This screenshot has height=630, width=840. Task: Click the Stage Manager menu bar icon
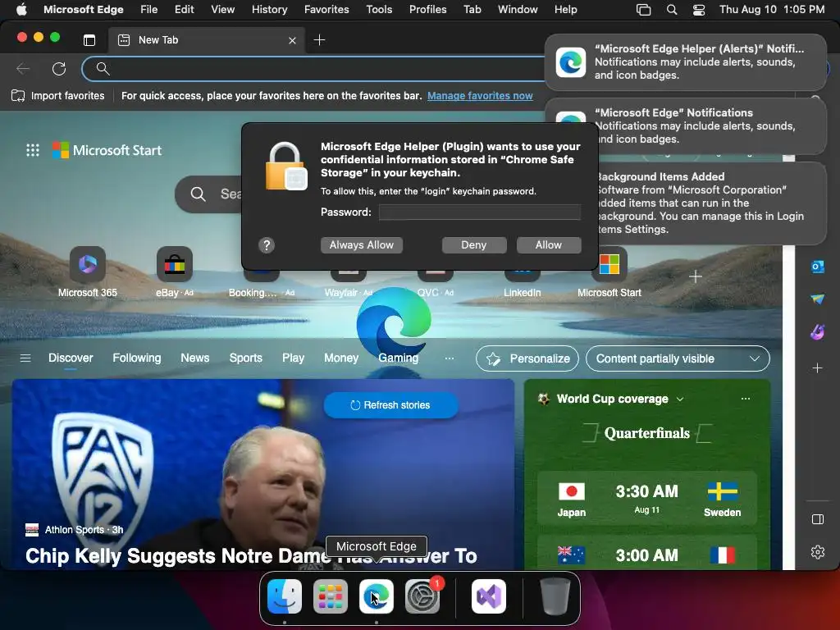(x=643, y=10)
